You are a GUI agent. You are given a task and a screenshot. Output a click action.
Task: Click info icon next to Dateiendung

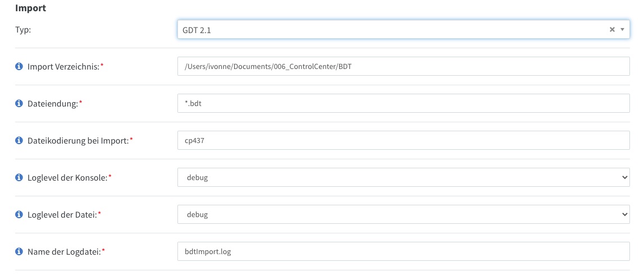point(19,103)
